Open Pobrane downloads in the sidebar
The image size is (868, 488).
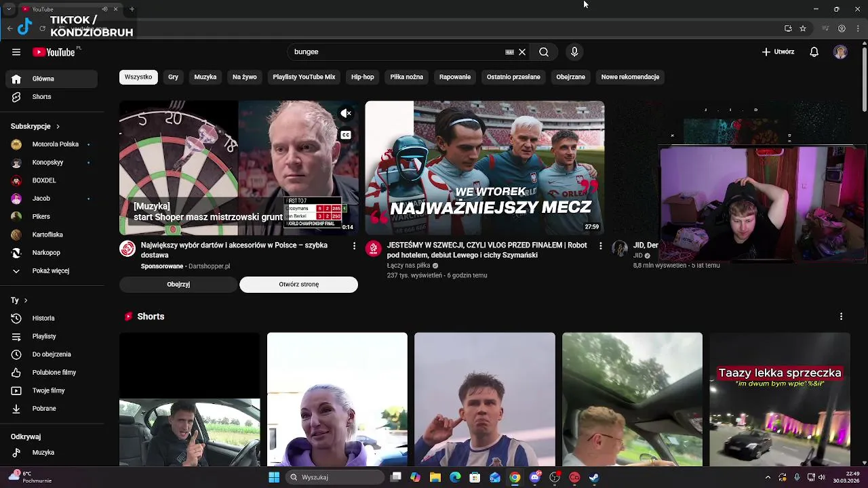point(52,409)
